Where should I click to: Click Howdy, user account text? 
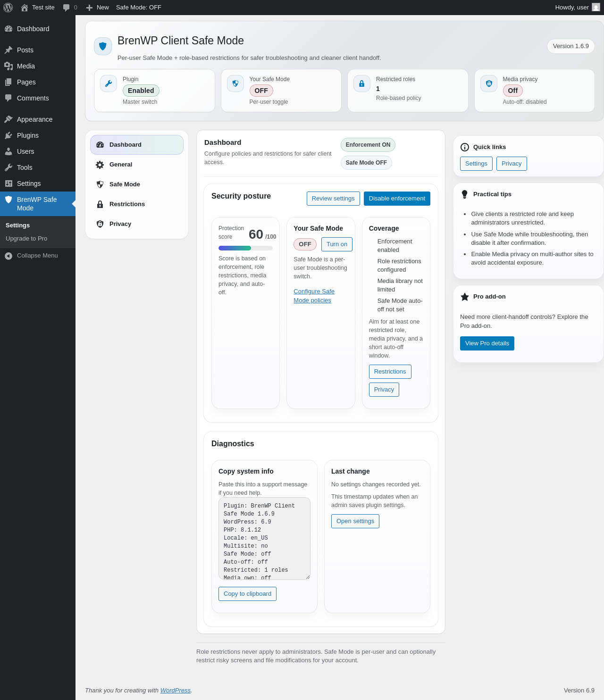572,8
